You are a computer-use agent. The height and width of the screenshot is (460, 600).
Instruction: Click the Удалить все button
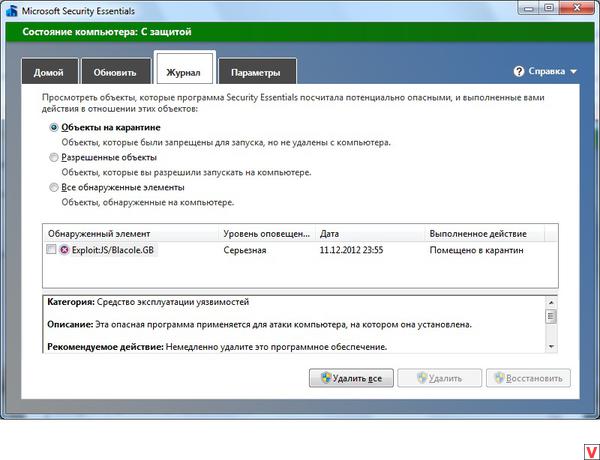(x=351, y=378)
